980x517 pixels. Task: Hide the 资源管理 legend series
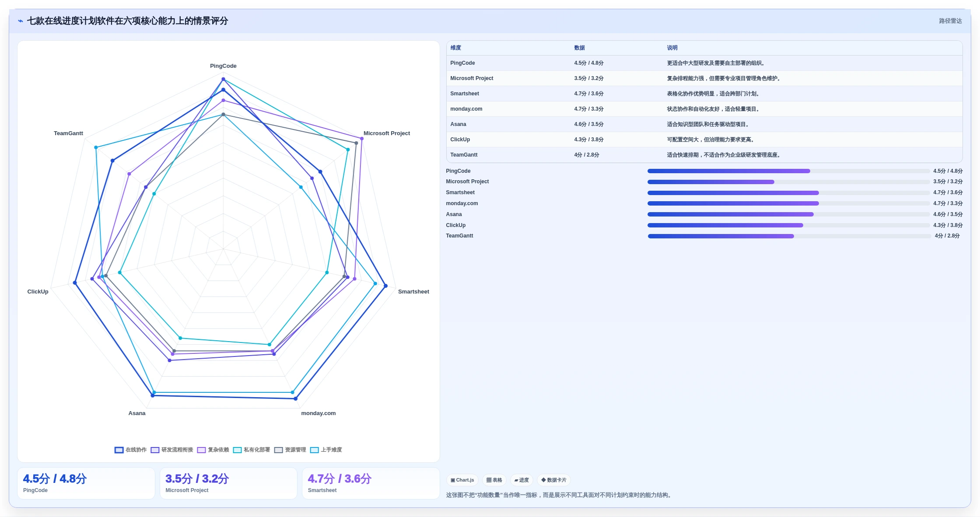click(290, 450)
